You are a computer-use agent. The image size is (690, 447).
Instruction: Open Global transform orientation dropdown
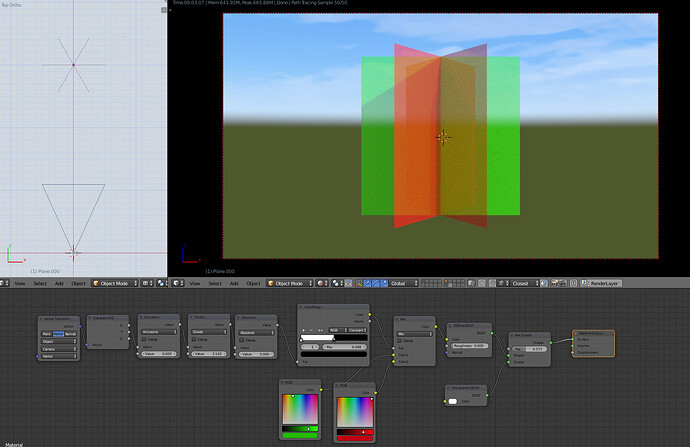(x=404, y=283)
